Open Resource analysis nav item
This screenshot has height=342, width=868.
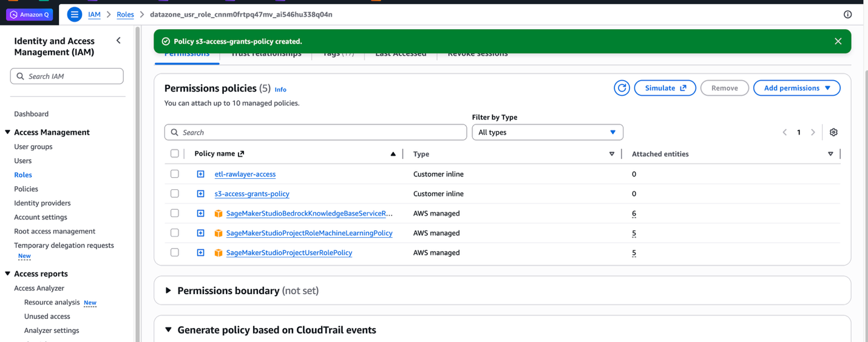pyautogui.click(x=52, y=302)
